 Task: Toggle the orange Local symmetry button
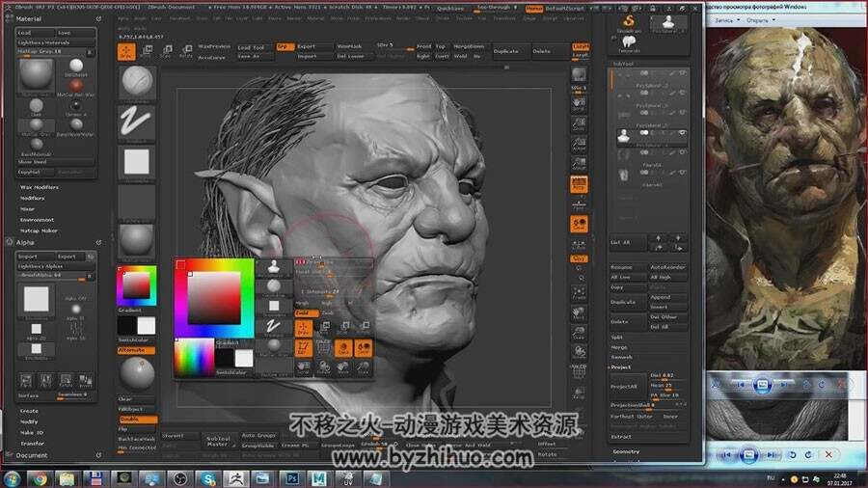[x=579, y=224]
